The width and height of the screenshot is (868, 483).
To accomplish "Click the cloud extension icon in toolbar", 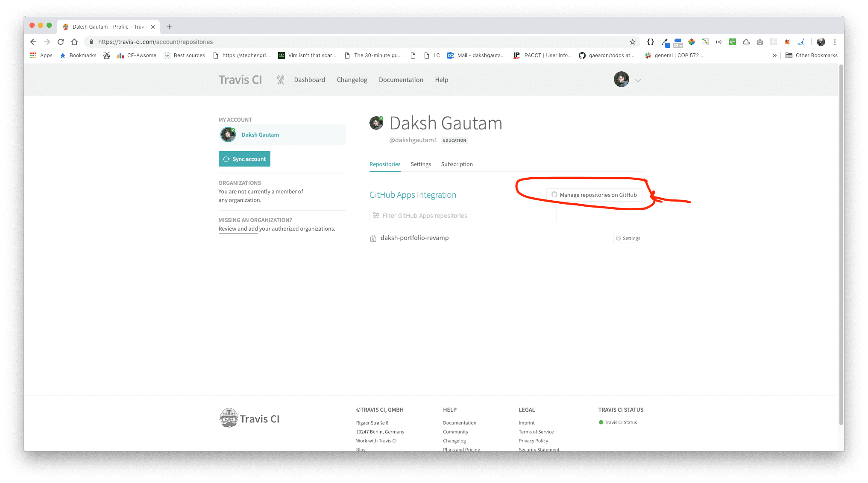I will click(x=746, y=42).
